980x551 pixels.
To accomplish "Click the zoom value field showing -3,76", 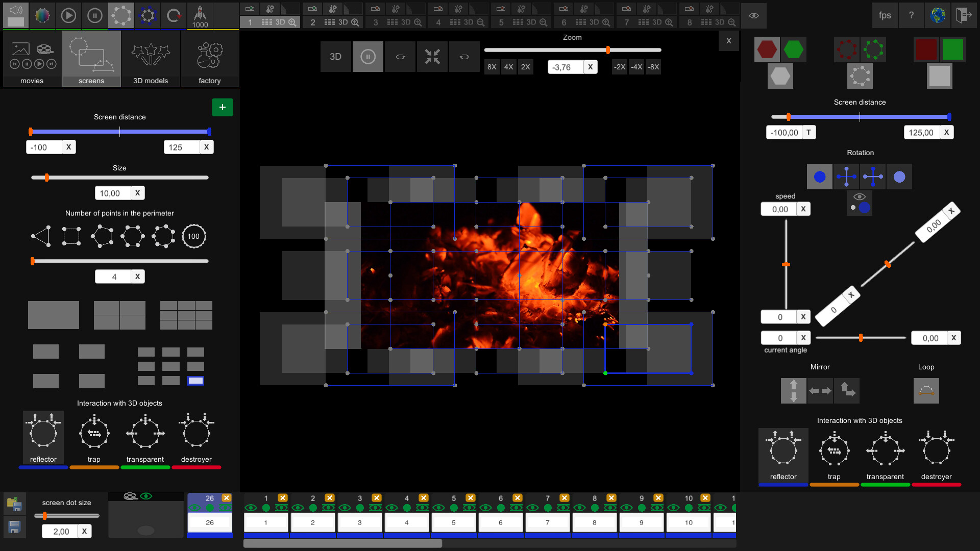I will coord(566,67).
